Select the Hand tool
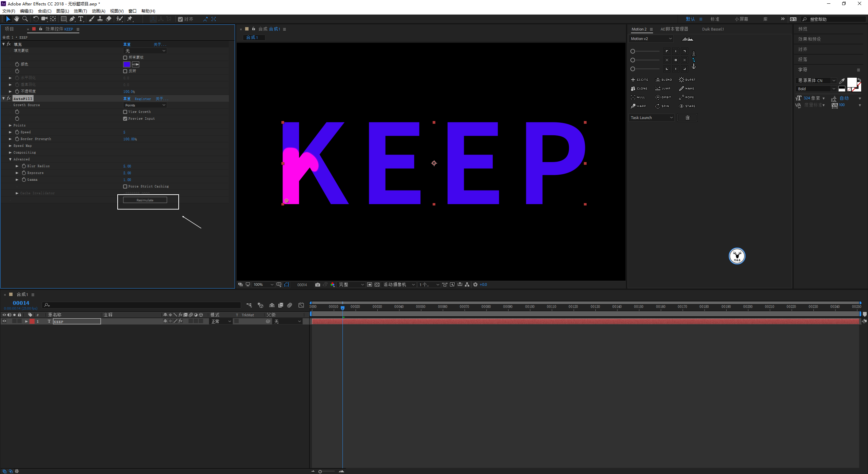Image resolution: width=868 pixels, height=474 pixels. pyautogui.click(x=16, y=19)
